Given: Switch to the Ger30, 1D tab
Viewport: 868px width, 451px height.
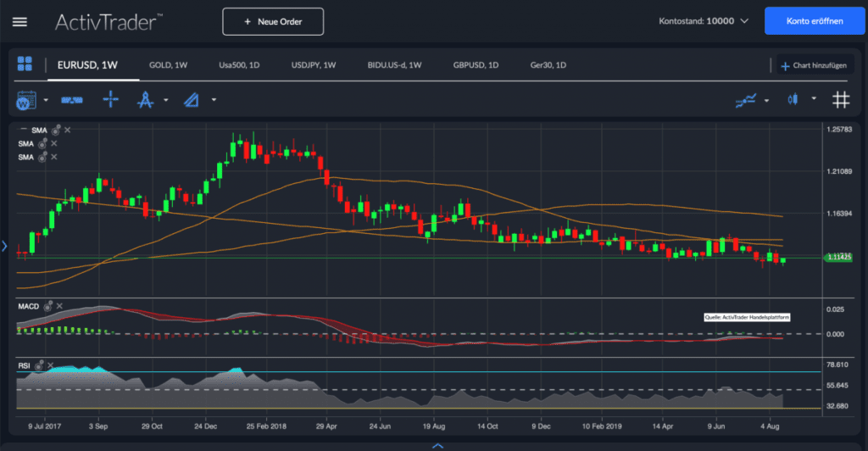Looking at the screenshot, I should [548, 65].
